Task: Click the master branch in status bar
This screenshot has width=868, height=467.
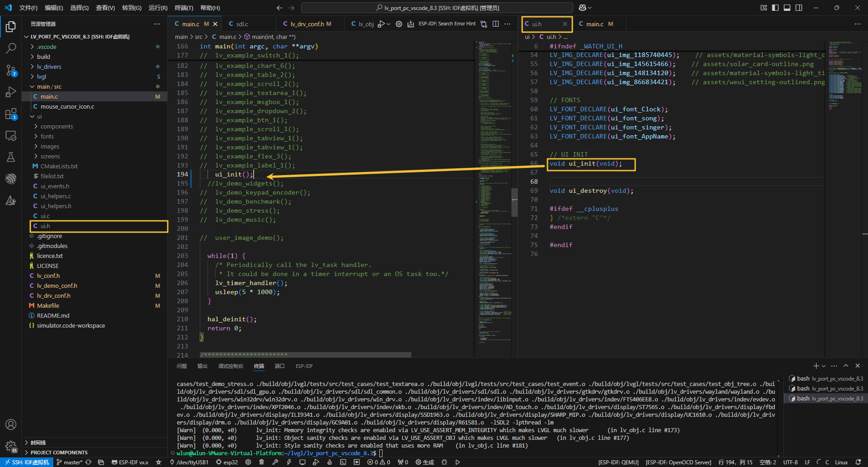Action: point(69,462)
